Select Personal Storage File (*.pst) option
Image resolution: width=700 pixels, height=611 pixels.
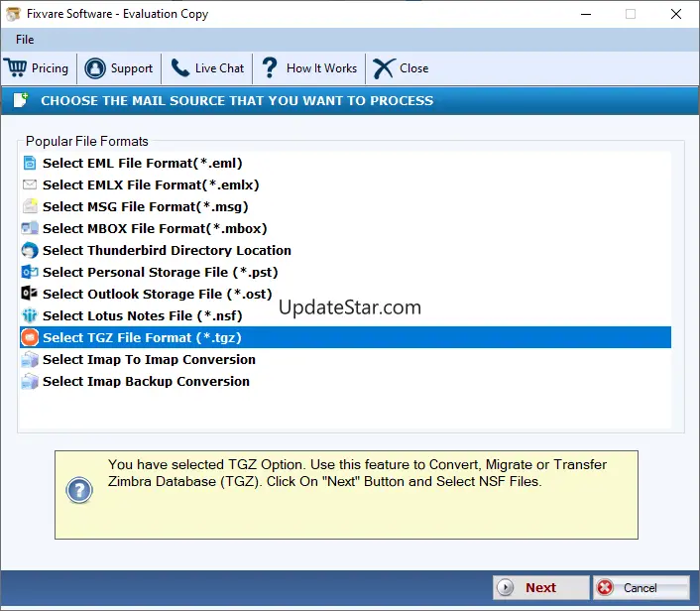(161, 272)
